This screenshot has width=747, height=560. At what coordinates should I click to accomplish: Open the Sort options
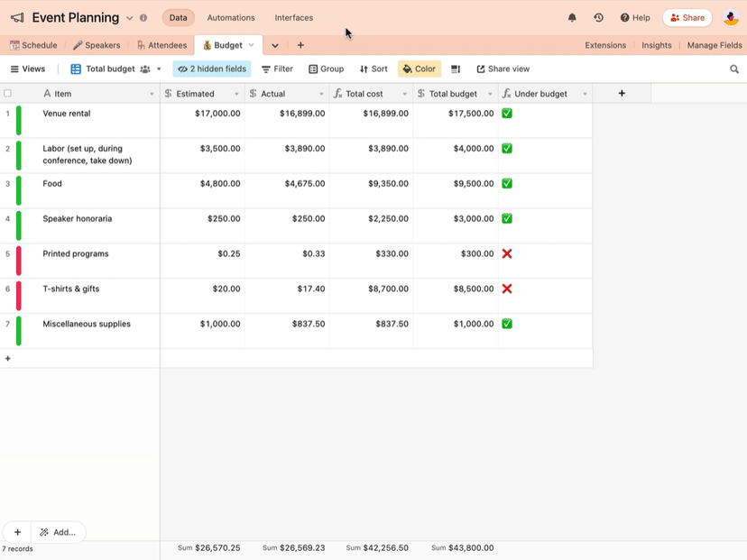[373, 69]
